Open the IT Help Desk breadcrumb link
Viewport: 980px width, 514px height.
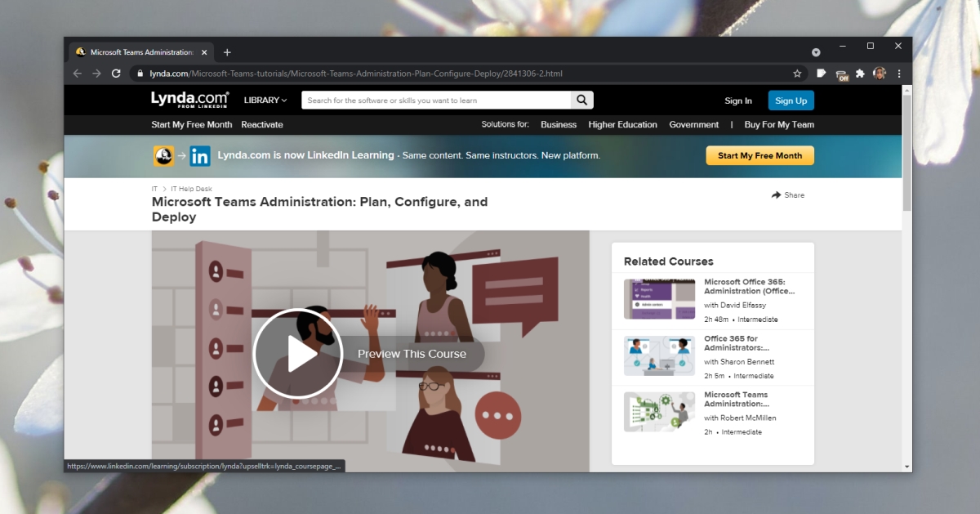[x=191, y=189]
